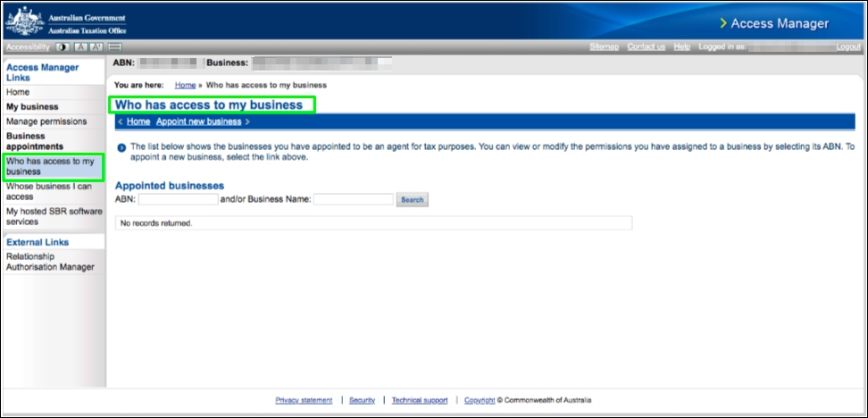Click the Technical support footer link
Screen dimensions: 868x418
coord(419,400)
